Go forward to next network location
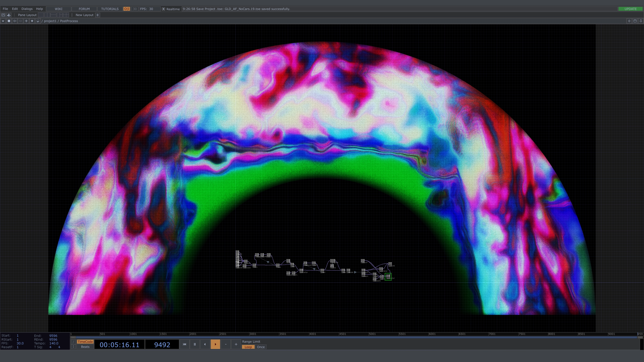Image resolution: width=644 pixels, height=362 pixels. (x=20, y=21)
